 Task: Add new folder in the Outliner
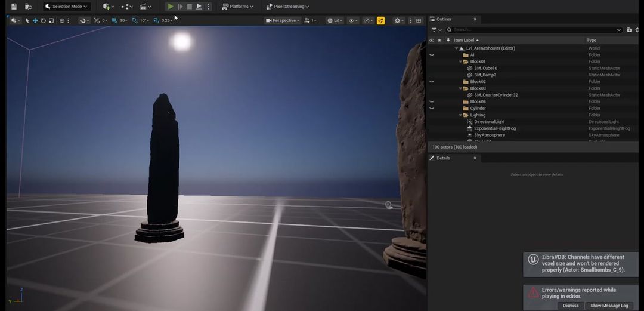click(629, 30)
